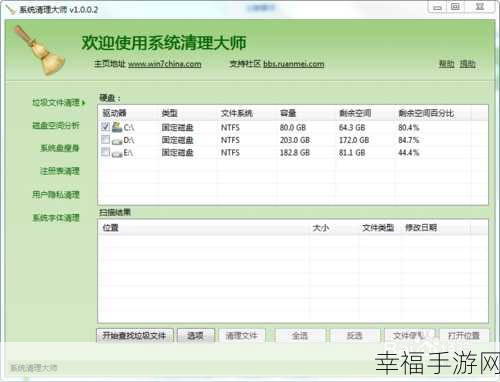
Task: Select the 182.8 GB capacity cell
Action: click(295, 153)
